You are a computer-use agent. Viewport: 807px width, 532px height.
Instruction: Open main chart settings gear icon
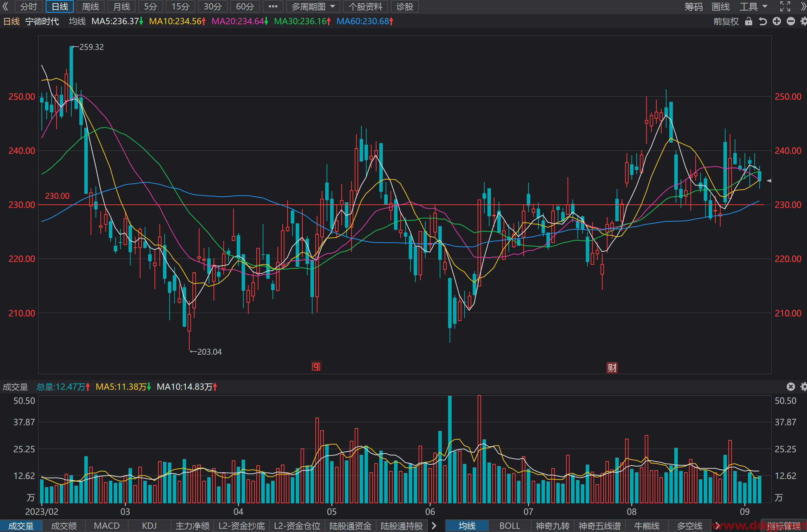click(x=803, y=21)
